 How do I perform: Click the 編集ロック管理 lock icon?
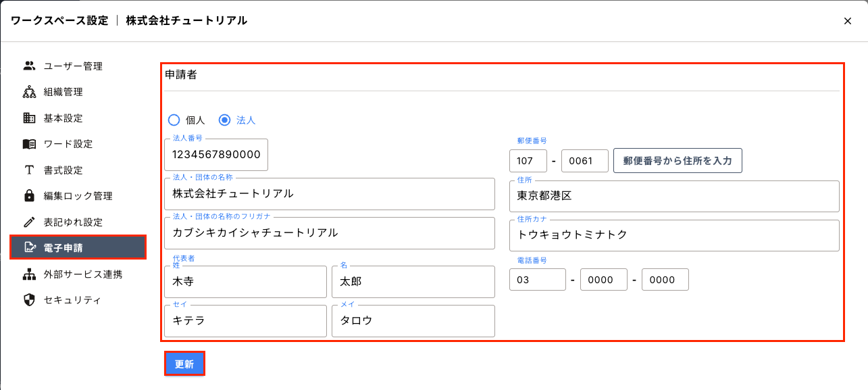click(x=29, y=196)
